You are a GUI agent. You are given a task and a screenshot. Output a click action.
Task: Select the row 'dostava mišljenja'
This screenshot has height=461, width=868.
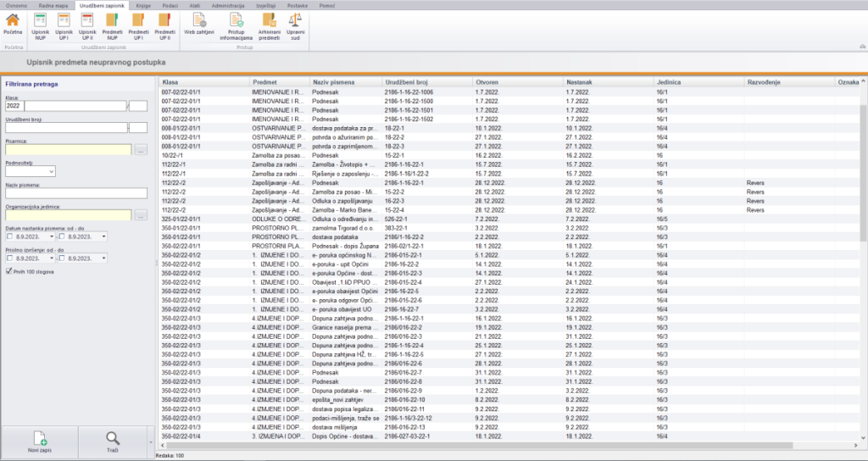pos(509,427)
